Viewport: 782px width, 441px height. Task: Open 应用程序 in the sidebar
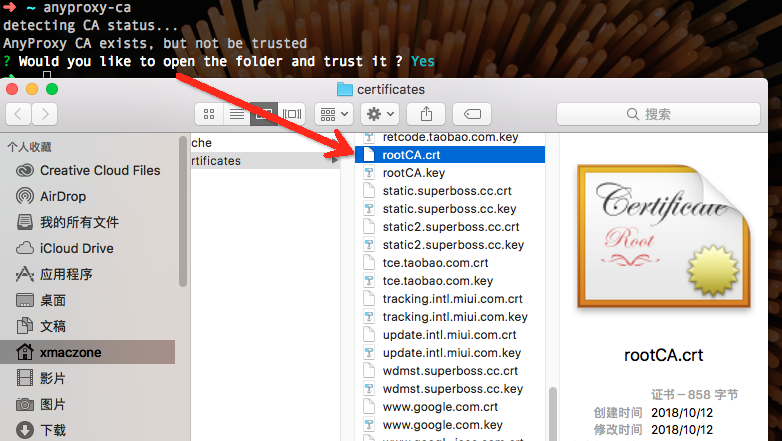click(88, 274)
